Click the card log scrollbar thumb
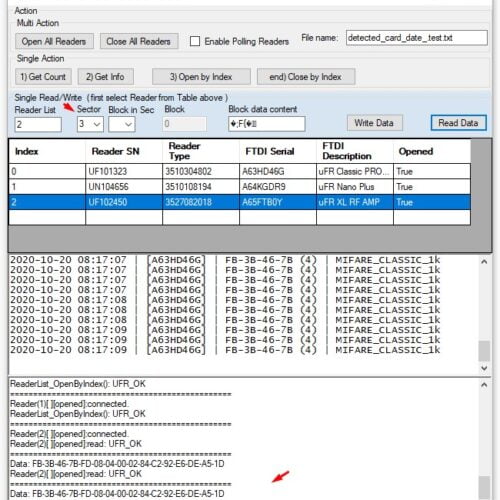 point(484,351)
